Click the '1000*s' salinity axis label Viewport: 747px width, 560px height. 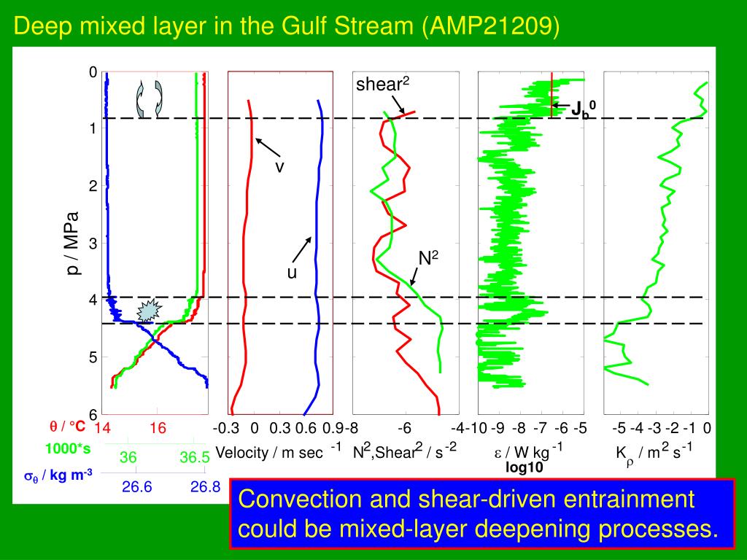[x=68, y=448]
